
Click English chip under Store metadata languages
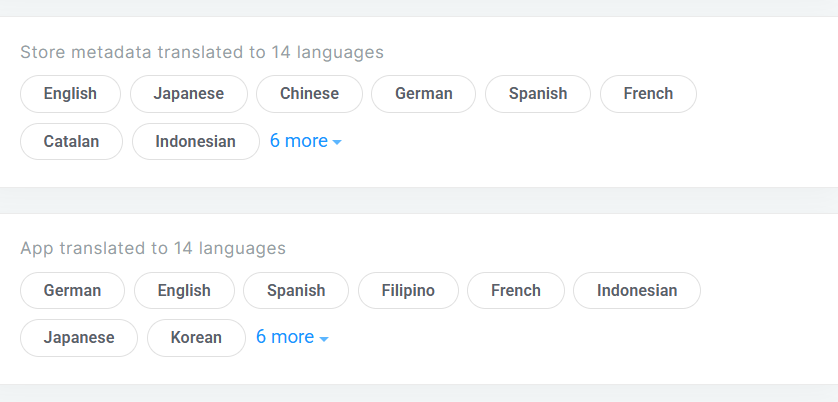click(x=70, y=94)
